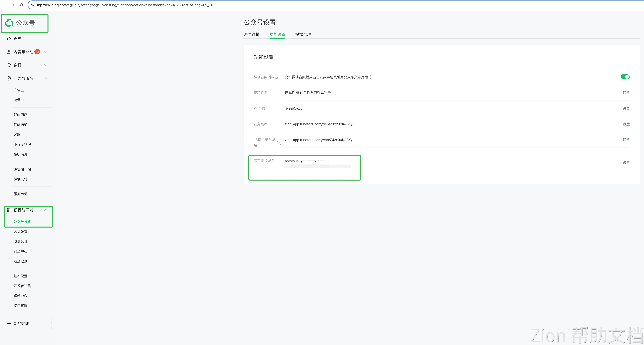Click help icon after 微信音频播放器 description

pyautogui.click(x=371, y=77)
